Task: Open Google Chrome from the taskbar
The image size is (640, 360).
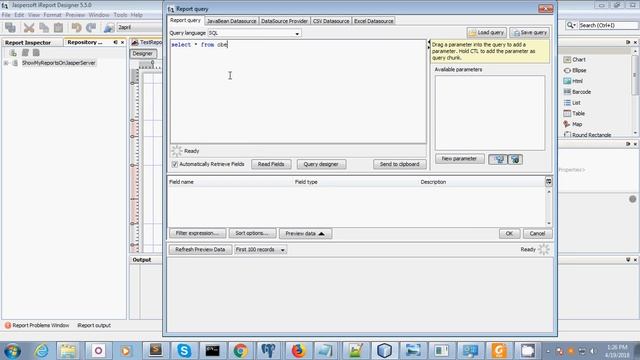Action: pyautogui.click(x=240, y=350)
